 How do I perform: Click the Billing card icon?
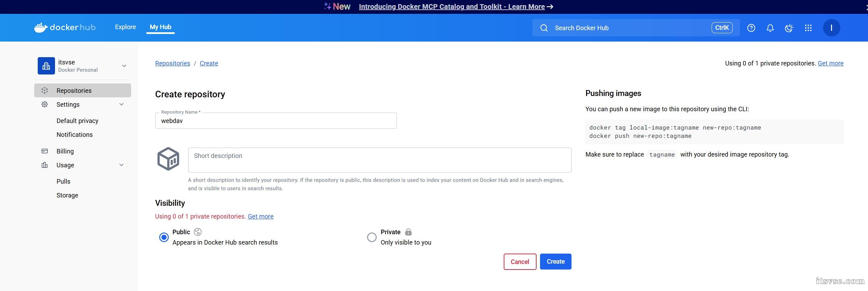45,151
